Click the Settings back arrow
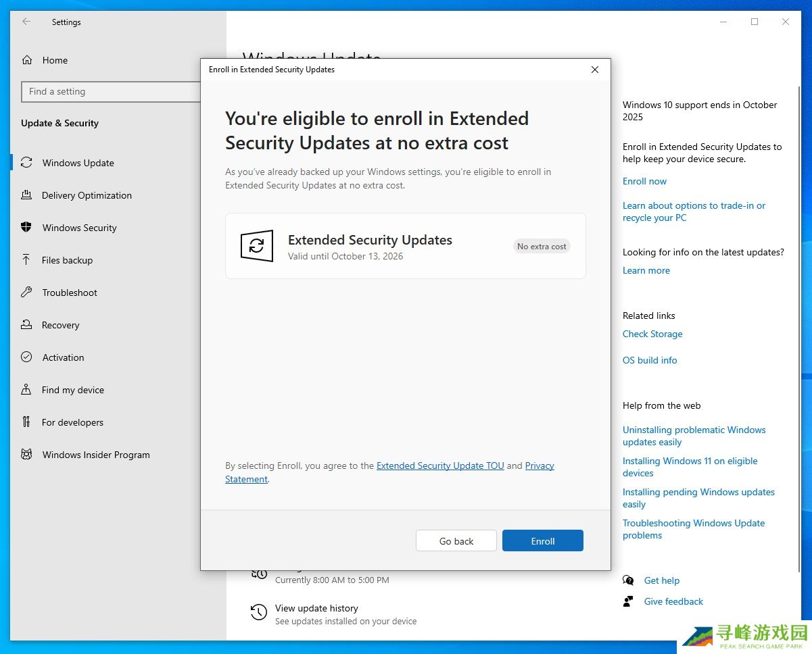The width and height of the screenshot is (812, 654). click(26, 22)
